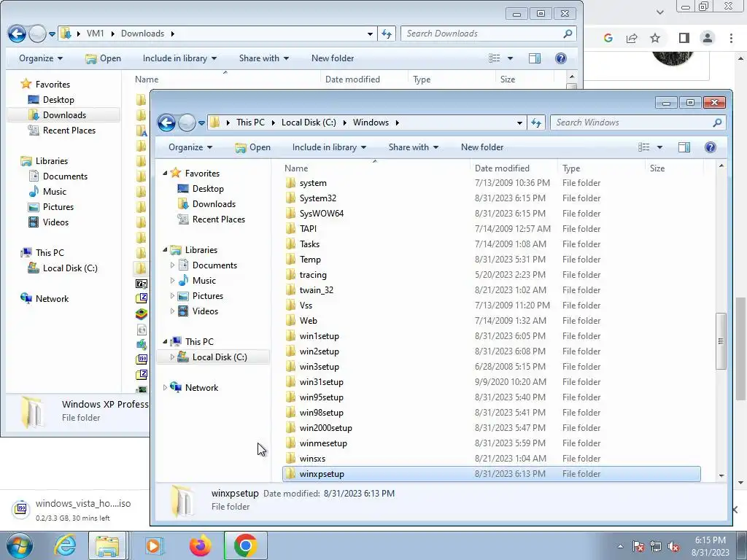Switch to Google Chrome on the taskbar
The height and width of the screenshot is (560, 747).
(x=245, y=545)
